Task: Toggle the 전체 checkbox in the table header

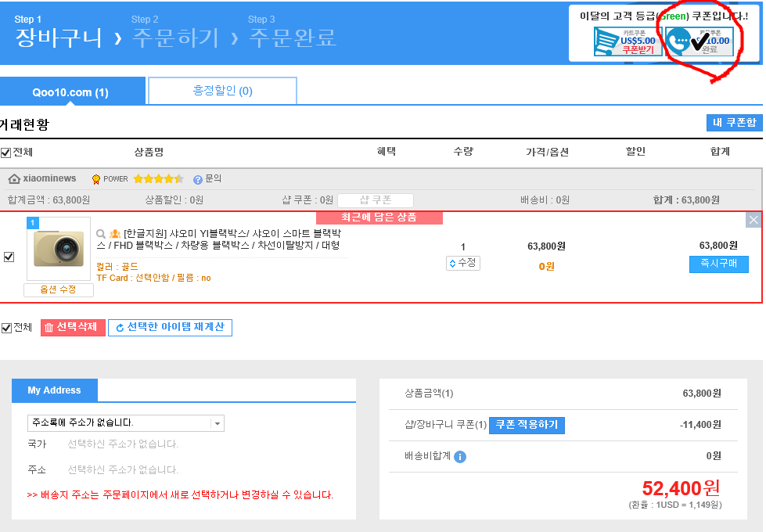Action: pyautogui.click(x=6, y=153)
